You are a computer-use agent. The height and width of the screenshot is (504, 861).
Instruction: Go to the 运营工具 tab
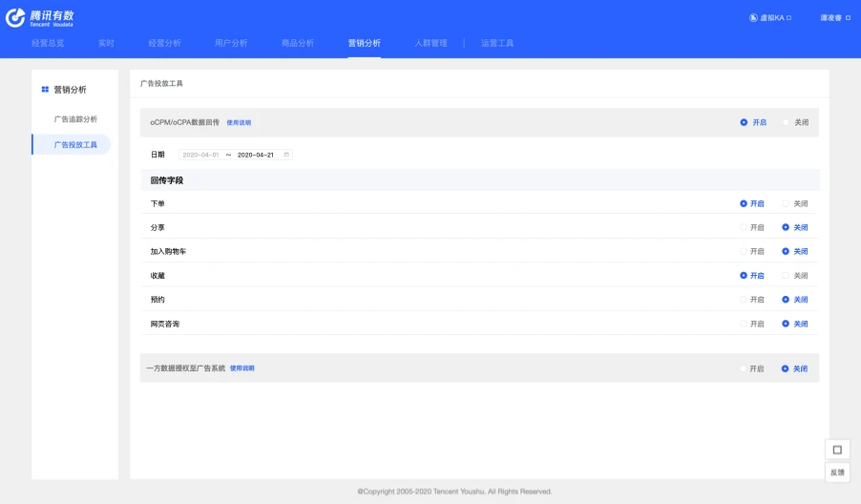[497, 43]
